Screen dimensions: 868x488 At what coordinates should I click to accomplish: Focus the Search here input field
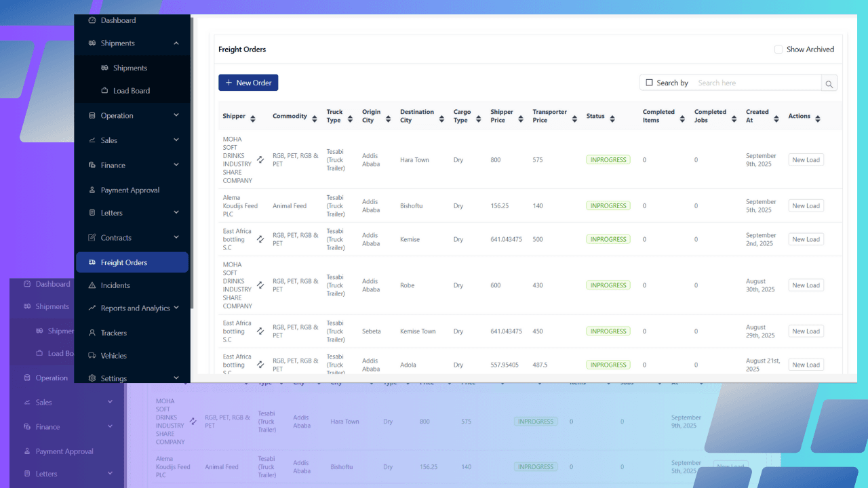click(756, 83)
